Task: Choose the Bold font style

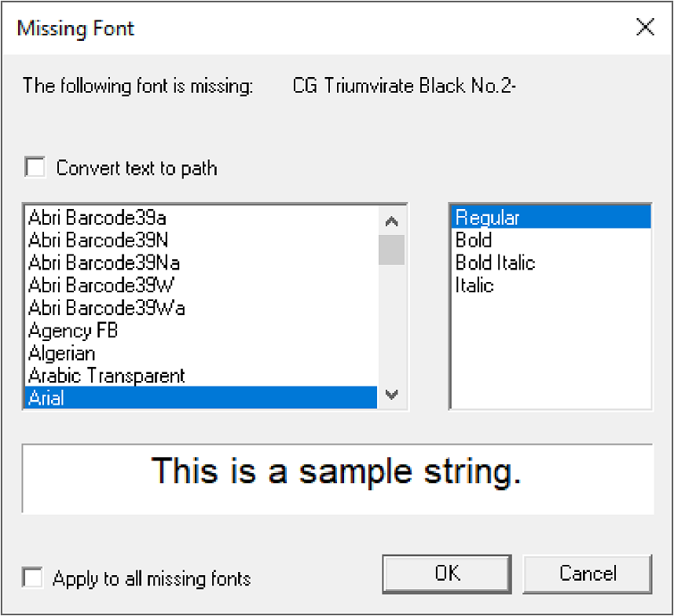Action: point(474,240)
